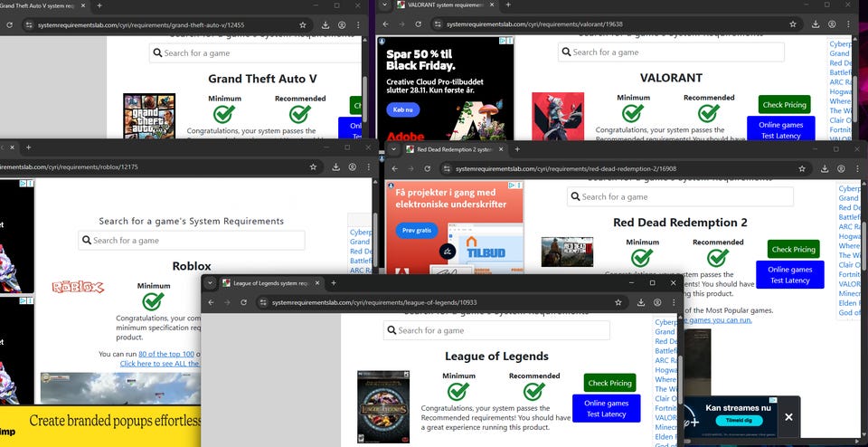Open downloads in League of Legends window

click(x=641, y=302)
